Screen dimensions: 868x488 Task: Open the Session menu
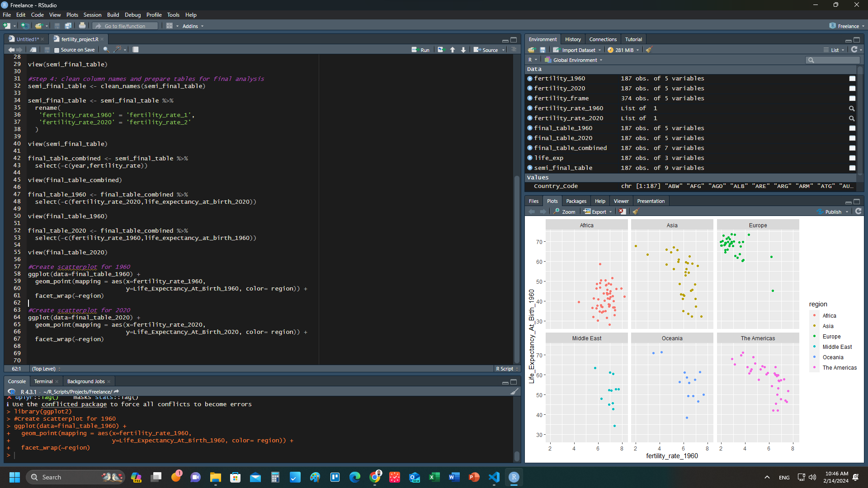click(92, 15)
